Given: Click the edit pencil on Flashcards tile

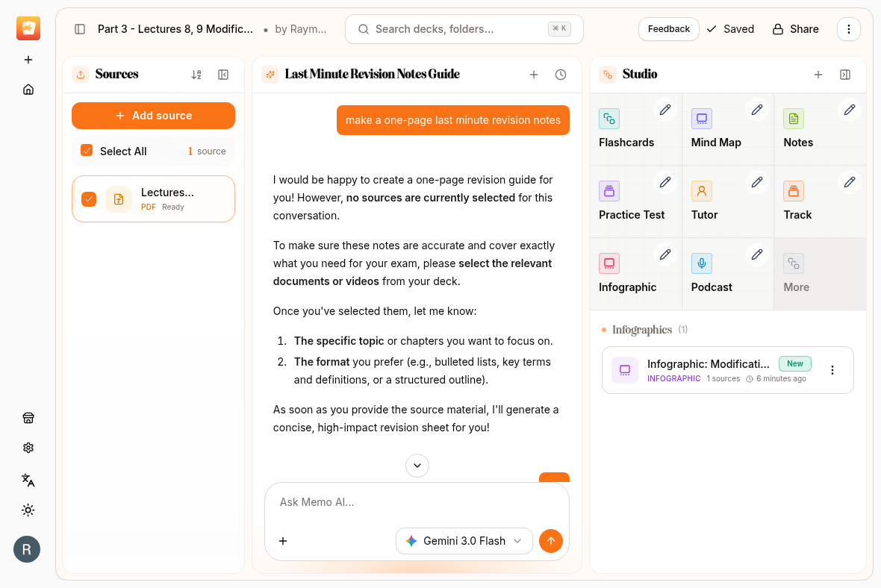Looking at the screenshot, I should [x=665, y=110].
